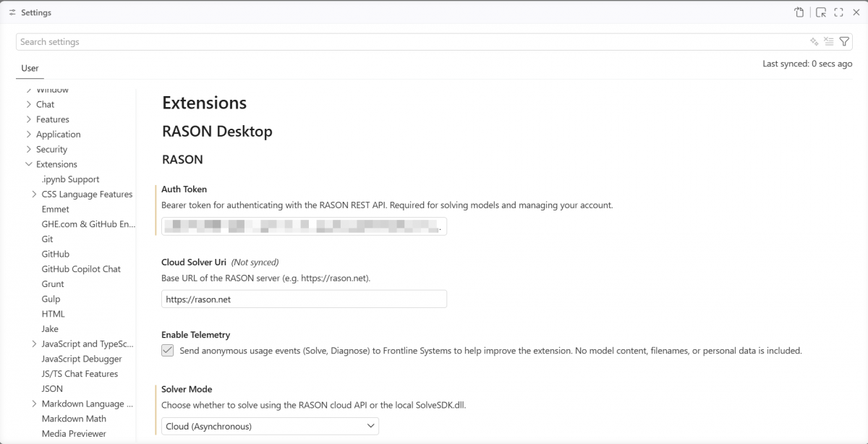Select Git in the extensions list
Screen dimensions: 868x444
[x=47, y=239]
